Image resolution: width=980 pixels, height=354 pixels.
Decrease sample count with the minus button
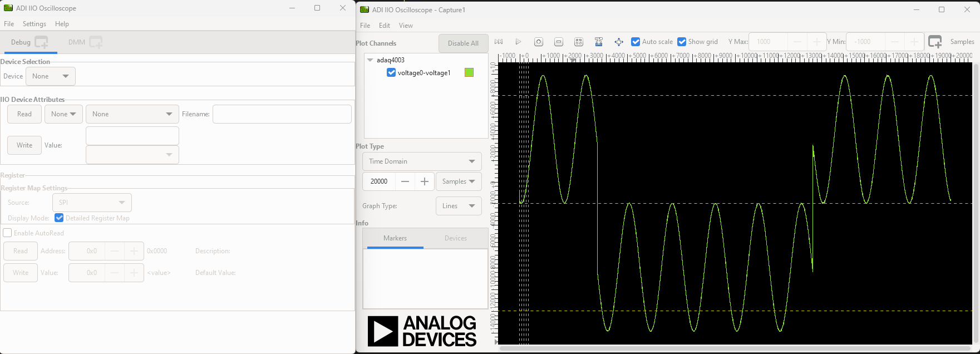tap(405, 181)
